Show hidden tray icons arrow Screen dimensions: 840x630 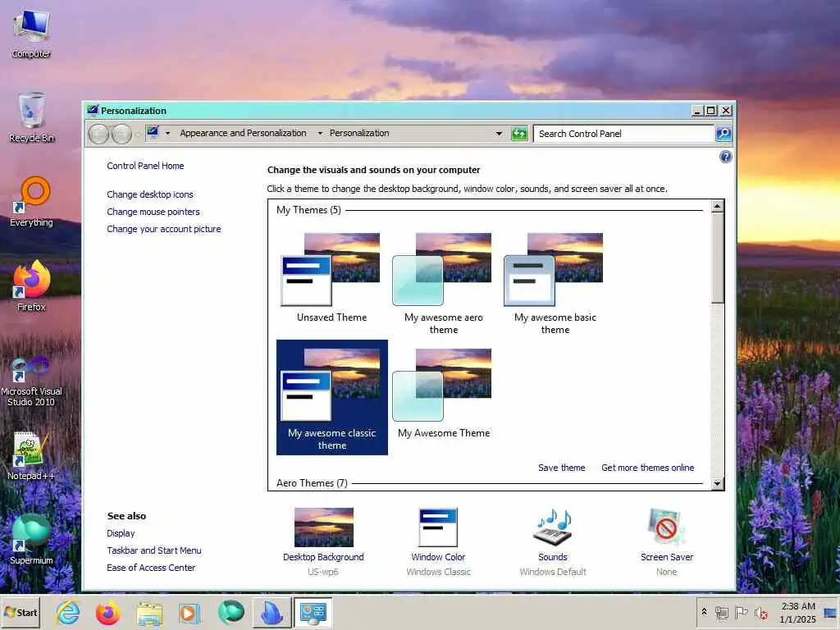[704, 612]
